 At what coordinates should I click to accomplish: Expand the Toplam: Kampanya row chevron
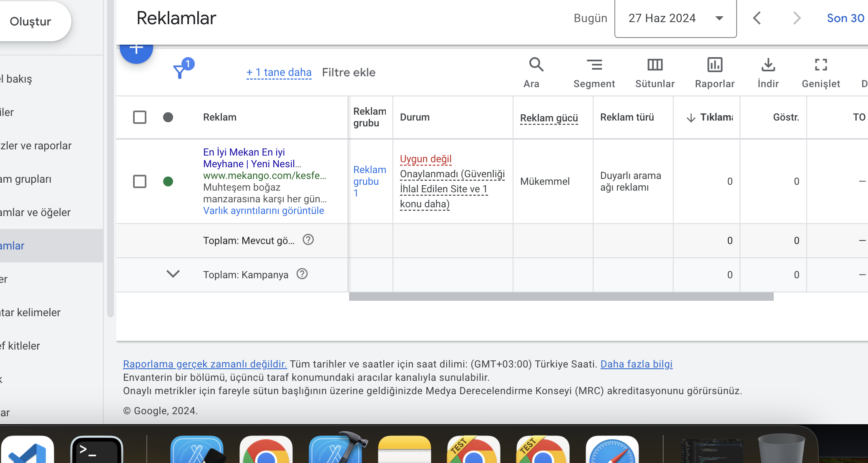pyautogui.click(x=173, y=274)
